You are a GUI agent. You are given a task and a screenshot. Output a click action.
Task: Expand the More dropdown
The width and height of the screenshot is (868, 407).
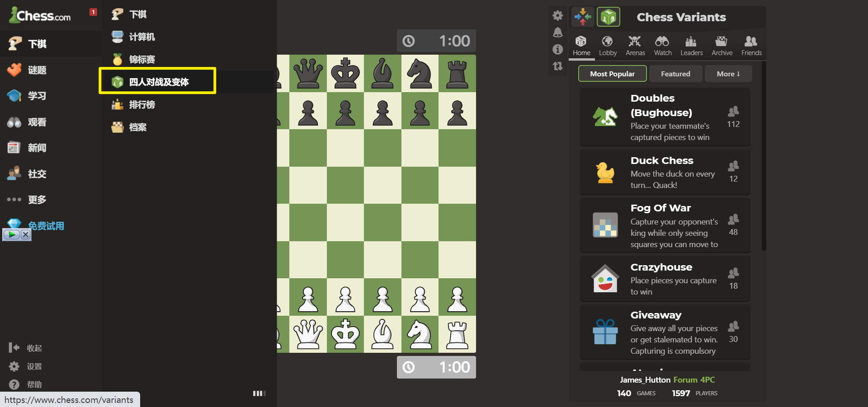point(728,74)
